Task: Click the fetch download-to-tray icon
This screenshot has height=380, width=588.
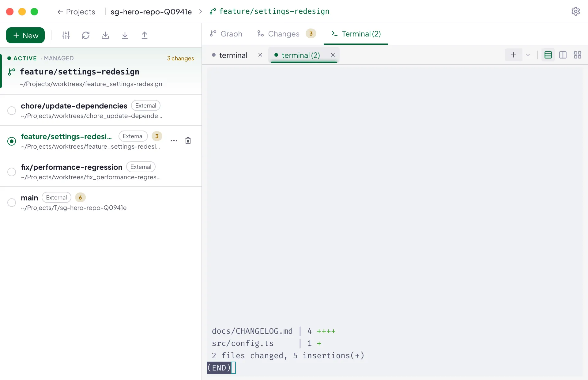Action: tap(105, 35)
